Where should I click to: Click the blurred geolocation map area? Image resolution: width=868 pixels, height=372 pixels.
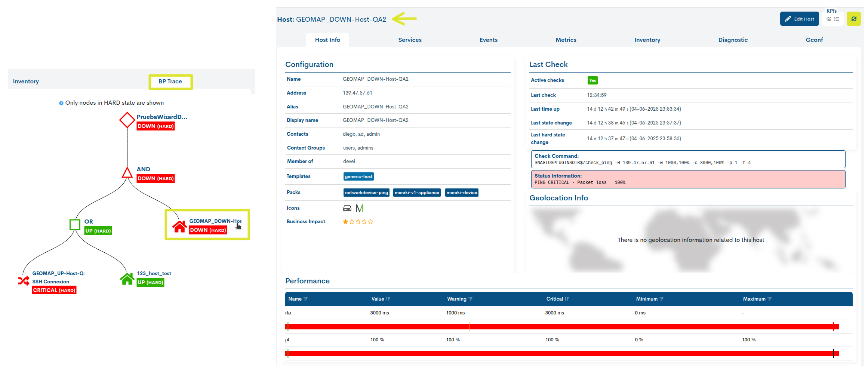[691, 240]
